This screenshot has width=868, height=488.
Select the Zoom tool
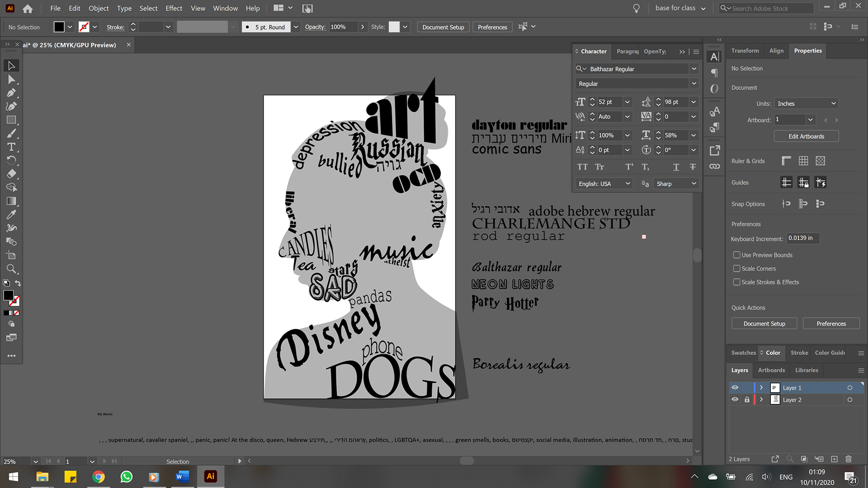click(11, 269)
